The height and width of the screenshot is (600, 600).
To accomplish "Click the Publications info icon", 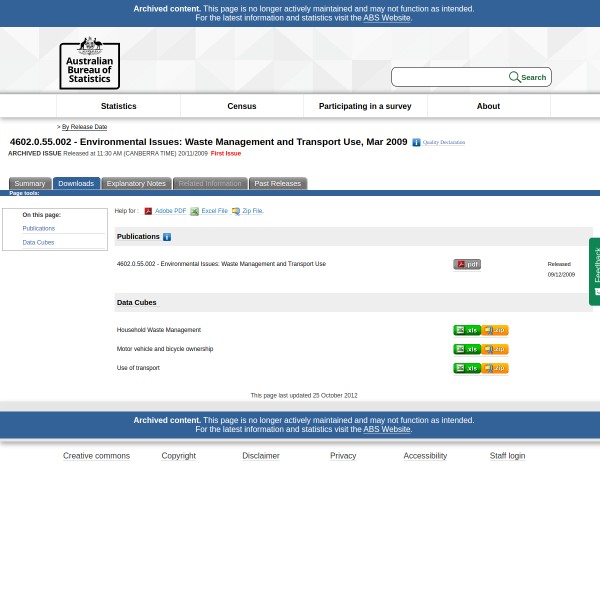I will pyautogui.click(x=167, y=237).
